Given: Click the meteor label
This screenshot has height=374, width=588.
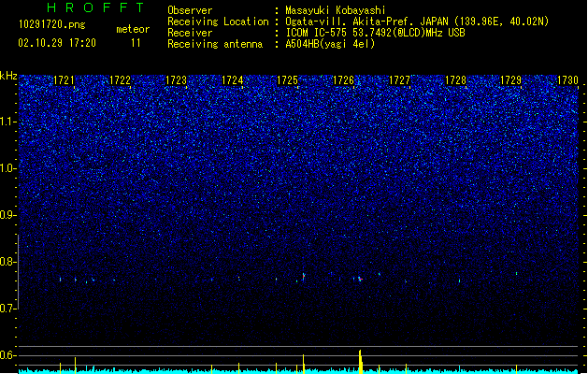Looking at the screenshot, I should coord(133,29).
